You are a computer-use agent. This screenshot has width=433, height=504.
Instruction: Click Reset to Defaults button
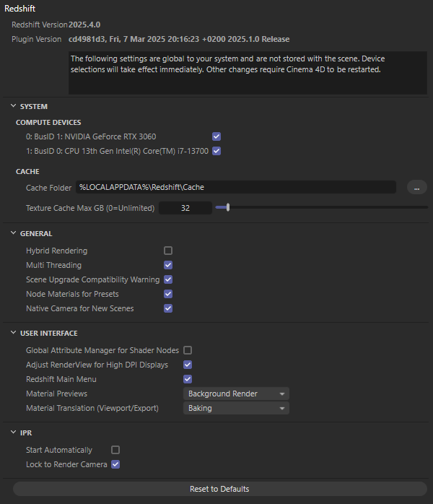pyautogui.click(x=219, y=489)
